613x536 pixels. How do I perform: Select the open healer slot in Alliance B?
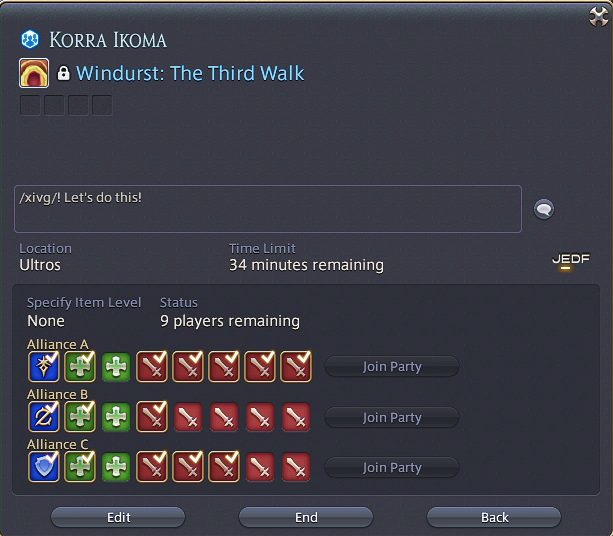pos(116,417)
